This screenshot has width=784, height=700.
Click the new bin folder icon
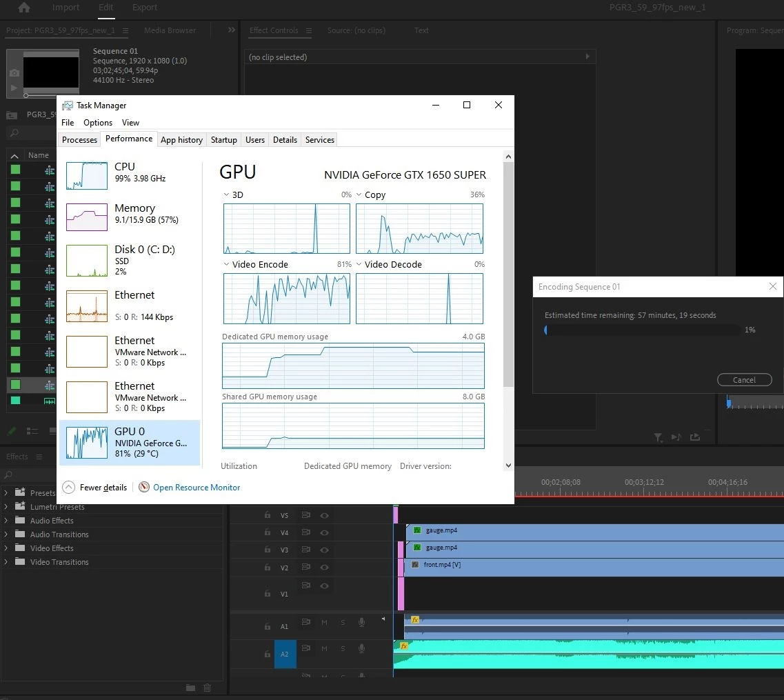[x=190, y=688]
